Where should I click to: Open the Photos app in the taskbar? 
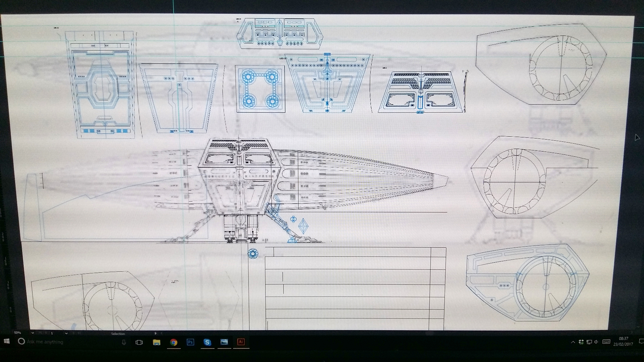pyautogui.click(x=224, y=342)
